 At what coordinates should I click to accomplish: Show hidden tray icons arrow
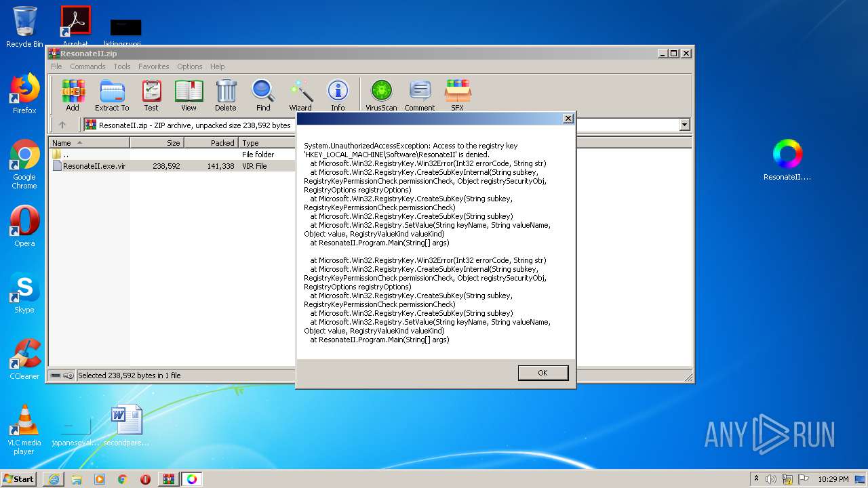pyautogui.click(x=756, y=479)
